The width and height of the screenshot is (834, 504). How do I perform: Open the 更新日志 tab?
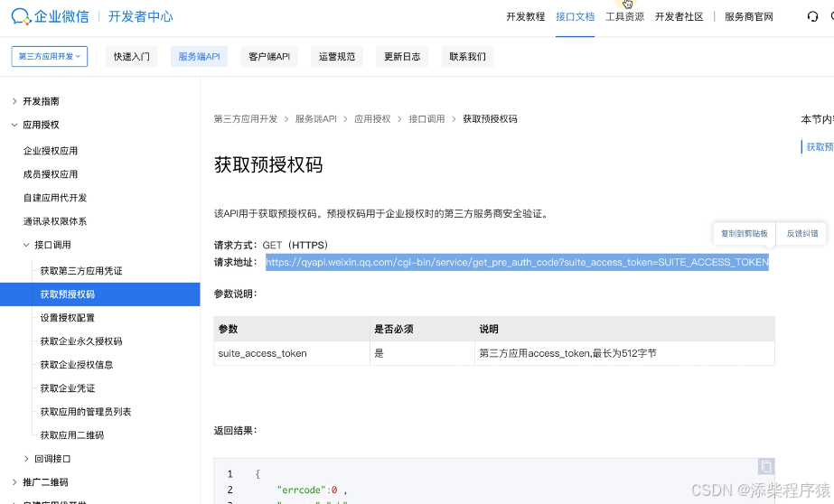402,56
